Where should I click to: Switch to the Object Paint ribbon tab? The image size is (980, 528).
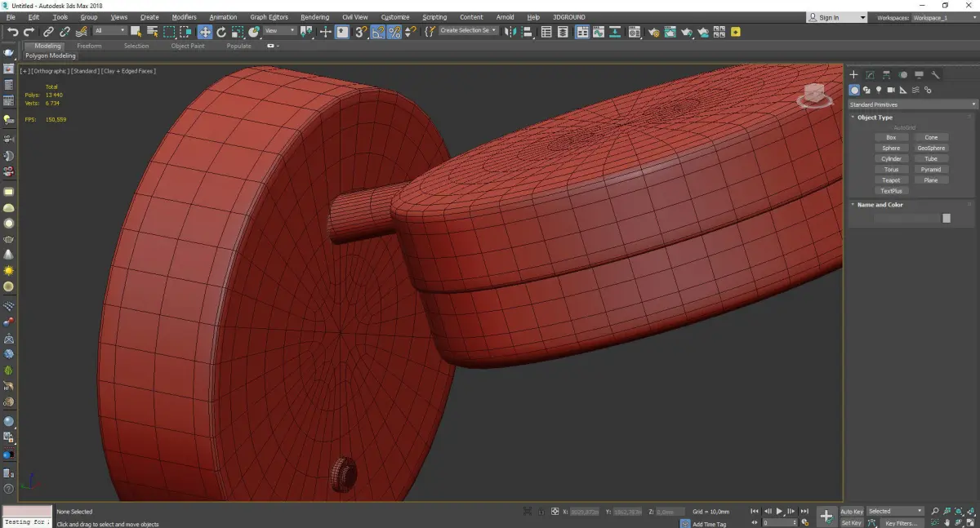click(188, 46)
